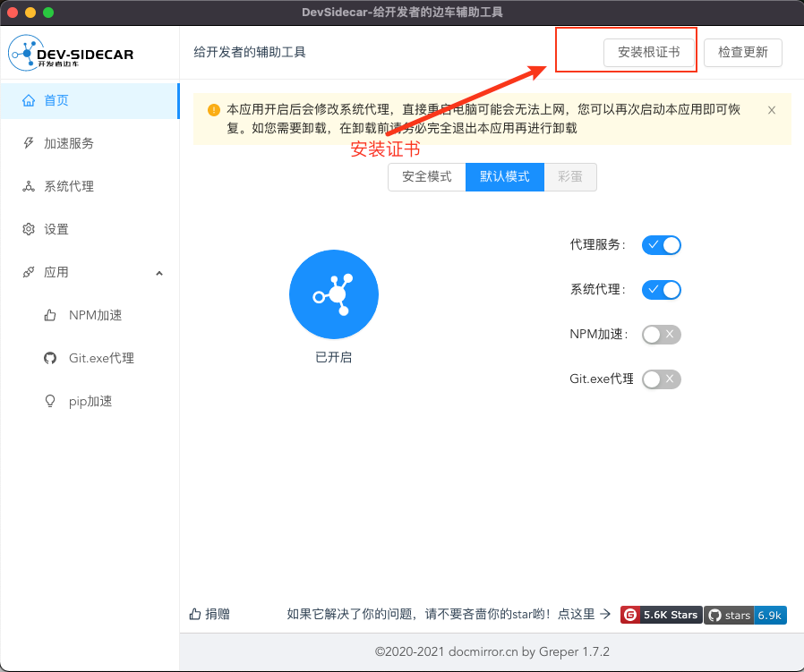Select 默认模式 mode

505,177
